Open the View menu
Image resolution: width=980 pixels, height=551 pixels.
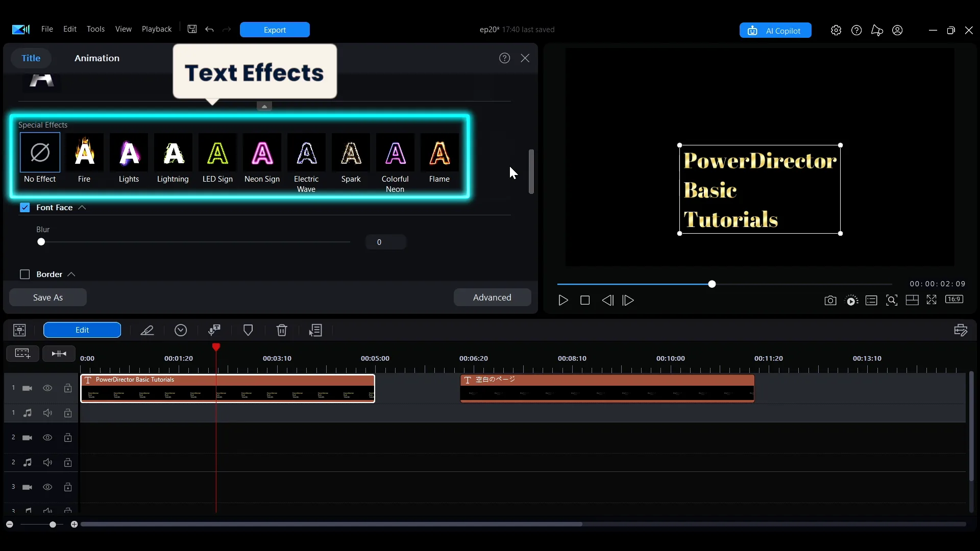(x=123, y=29)
